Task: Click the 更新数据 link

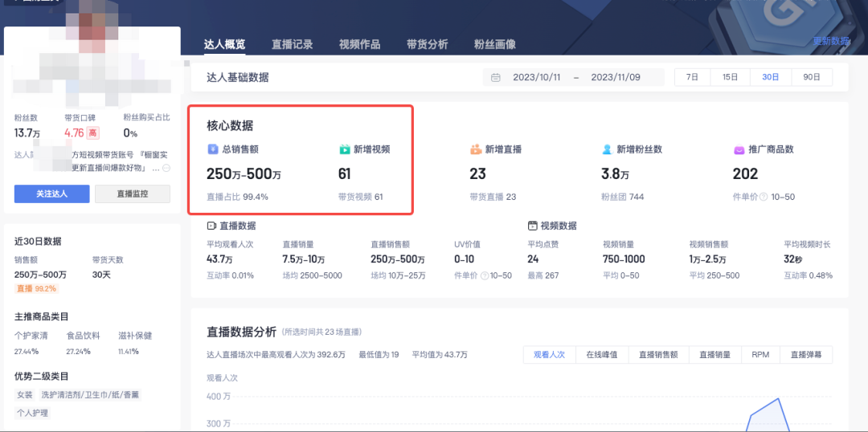Action: (x=830, y=41)
